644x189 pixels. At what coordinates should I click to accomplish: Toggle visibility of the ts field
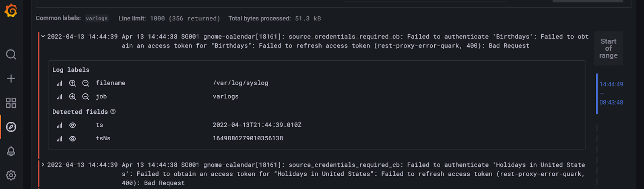72,125
